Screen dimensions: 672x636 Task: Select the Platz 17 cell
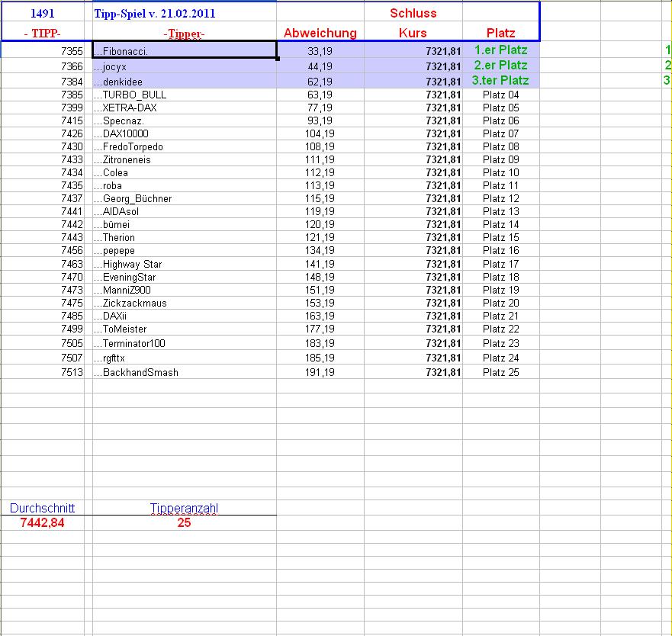[500, 264]
